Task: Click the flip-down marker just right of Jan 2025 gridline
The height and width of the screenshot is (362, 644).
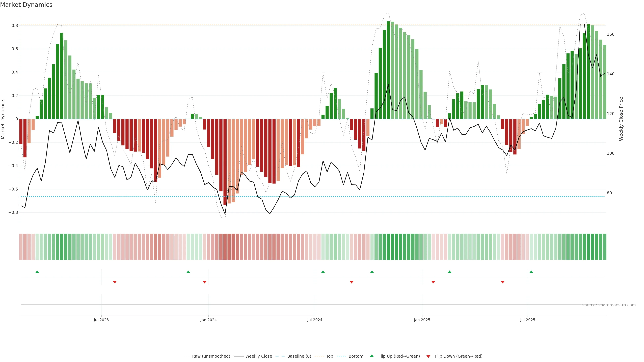Action: 433,282
